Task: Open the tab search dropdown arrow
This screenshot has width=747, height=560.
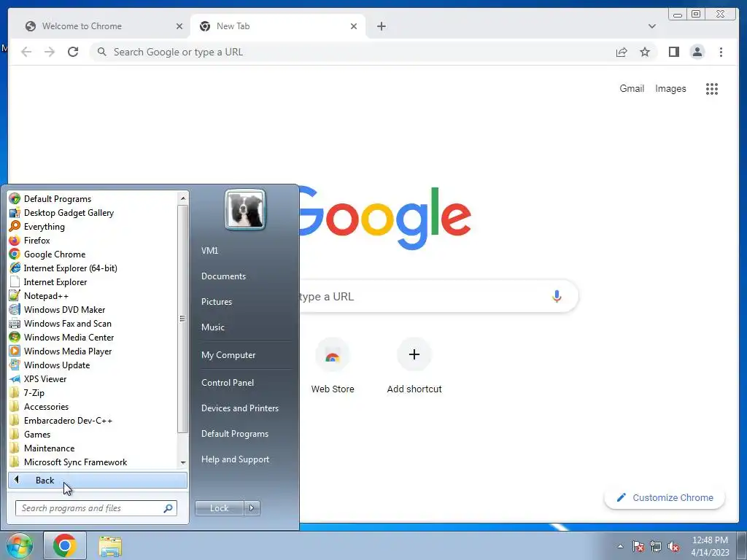Action: (651, 26)
